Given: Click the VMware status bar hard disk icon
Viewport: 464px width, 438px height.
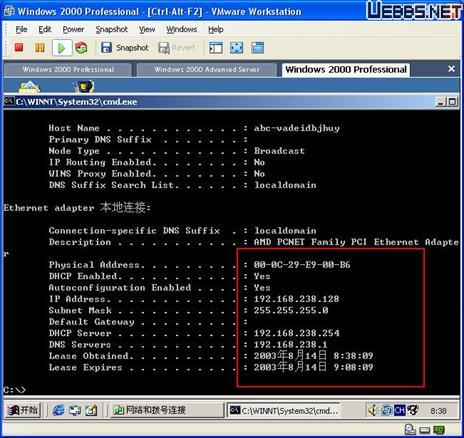Looking at the screenshot, I should tap(410, 430).
